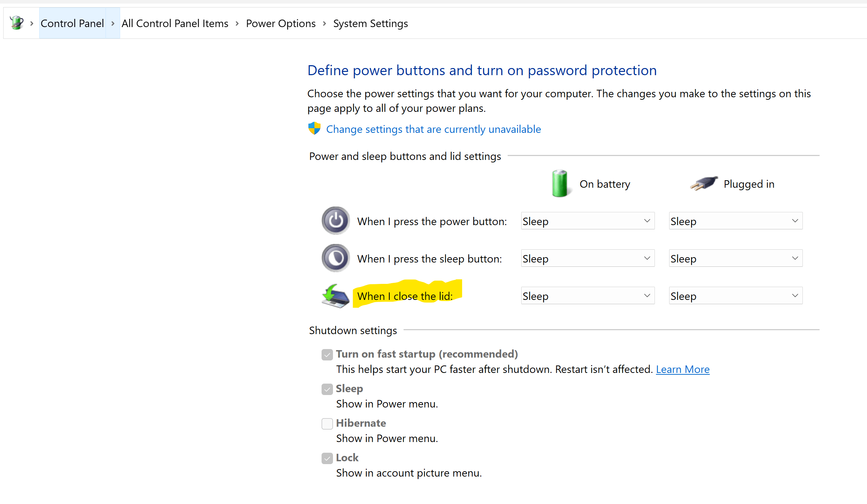Click Change settings that are currently unavailable

433,129
